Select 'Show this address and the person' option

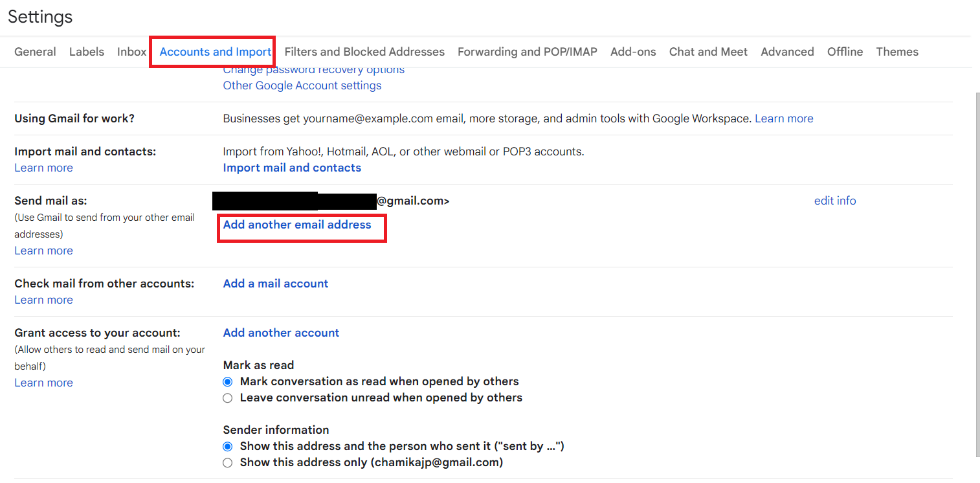(x=227, y=447)
